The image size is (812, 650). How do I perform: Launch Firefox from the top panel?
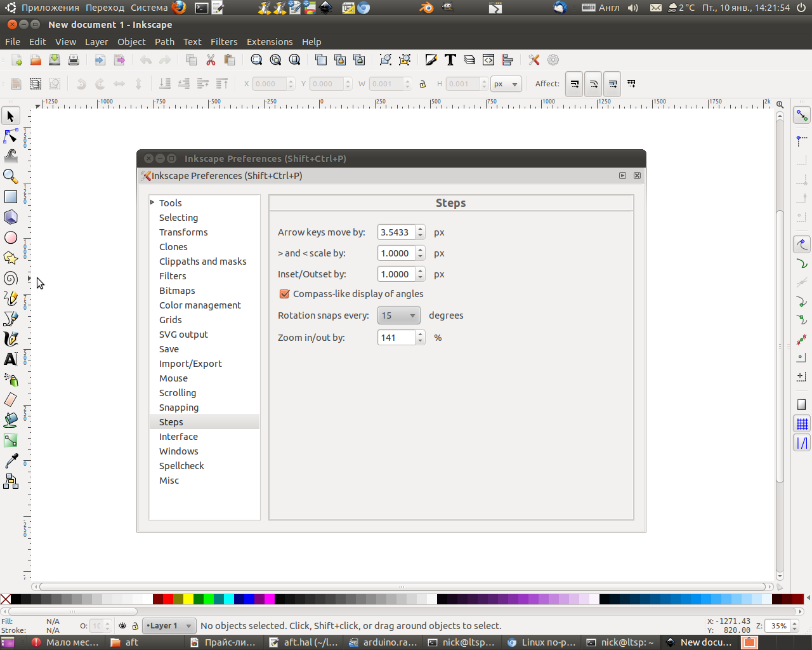pyautogui.click(x=180, y=8)
